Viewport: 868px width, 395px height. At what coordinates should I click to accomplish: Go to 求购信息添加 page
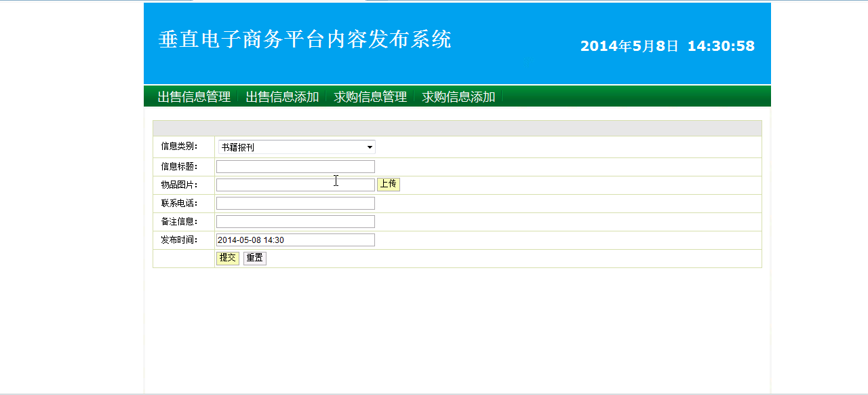click(458, 97)
